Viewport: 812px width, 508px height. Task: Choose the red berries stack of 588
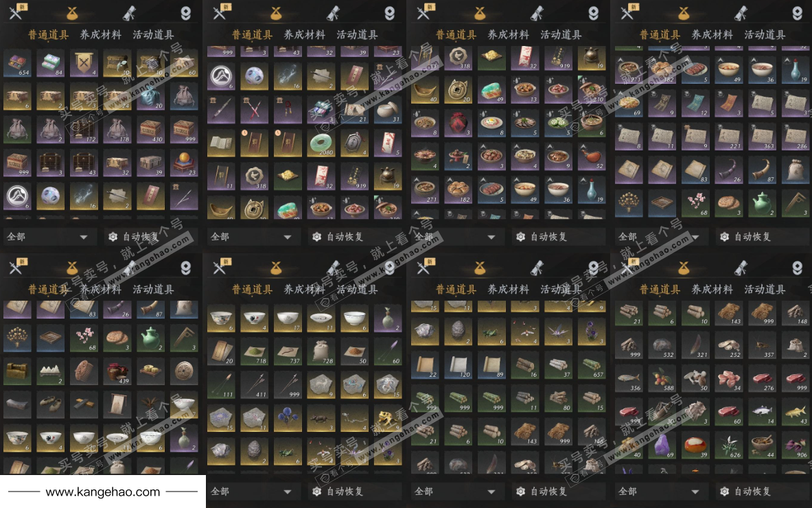point(662,379)
